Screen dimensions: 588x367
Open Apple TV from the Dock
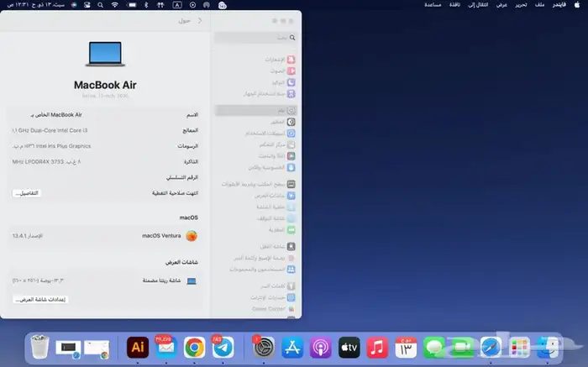pyautogui.click(x=349, y=347)
